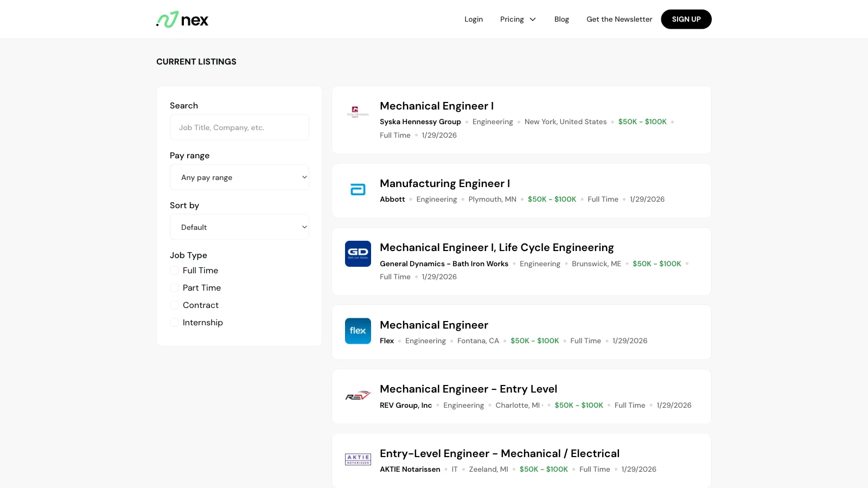Viewport: 868px width, 488px height.
Task: Open the Blog link in navigation
Action: 561,20
